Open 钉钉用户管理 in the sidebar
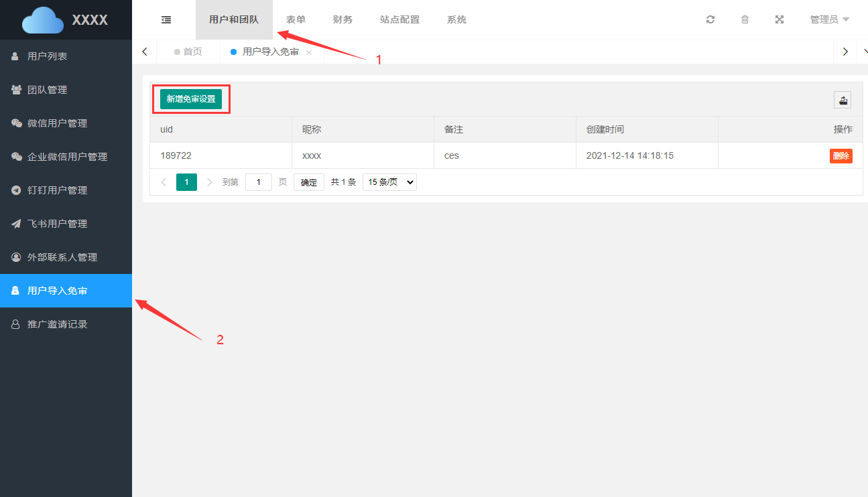Image resolution: width=868 pixels, height=497 pixels. pyautogui.click(x=57, y=190)
